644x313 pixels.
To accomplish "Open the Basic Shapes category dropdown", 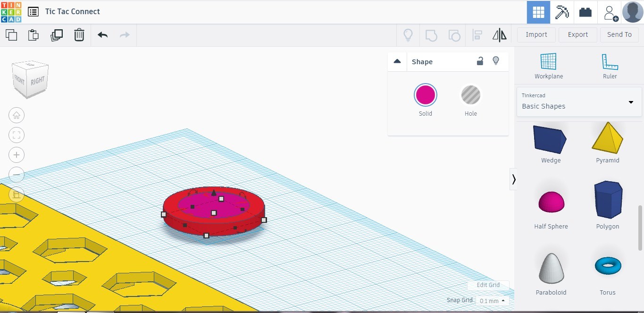I will [x=579, y=102].
